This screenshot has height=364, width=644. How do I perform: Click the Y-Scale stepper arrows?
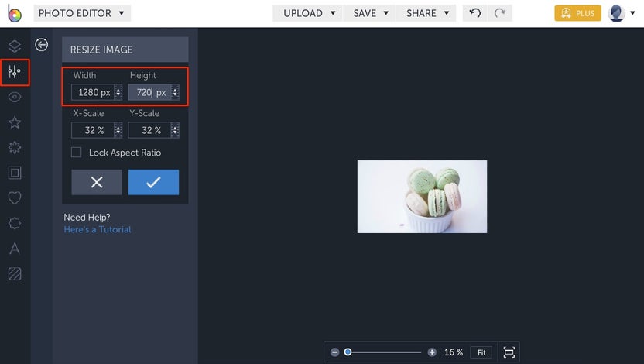point(176,130)
